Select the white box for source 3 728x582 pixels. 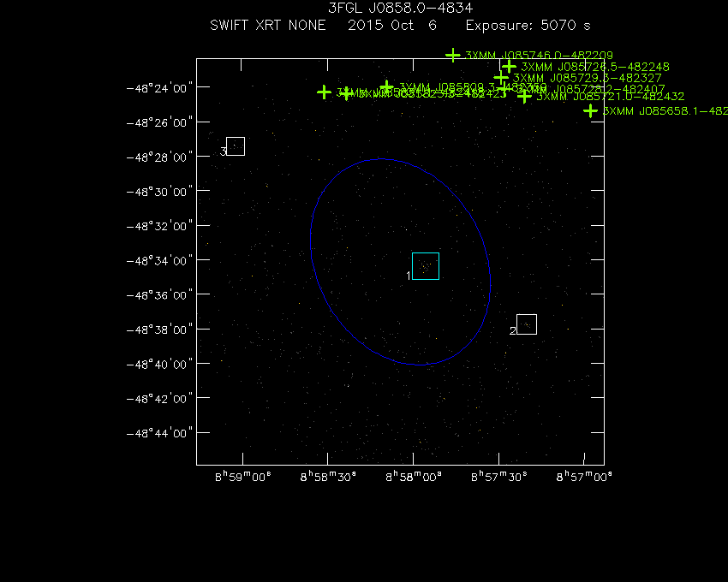coord(236,146)
